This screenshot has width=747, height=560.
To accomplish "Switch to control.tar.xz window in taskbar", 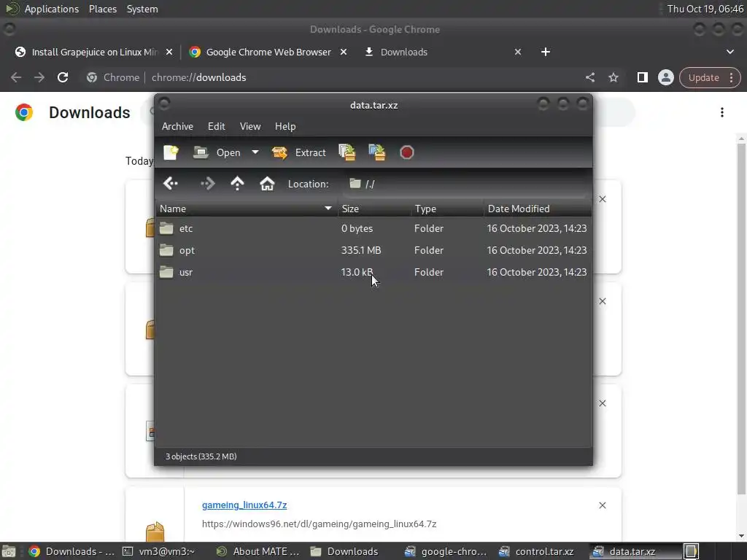I will (536, 551).
